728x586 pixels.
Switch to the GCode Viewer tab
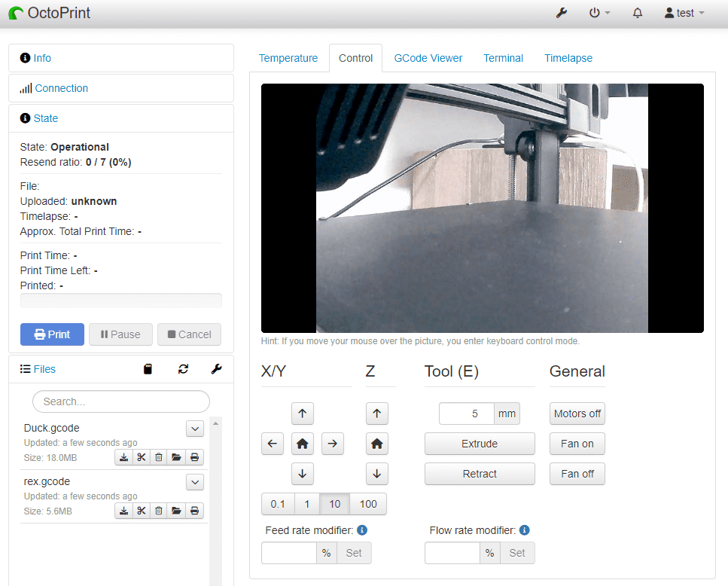(x=428, y=57)
